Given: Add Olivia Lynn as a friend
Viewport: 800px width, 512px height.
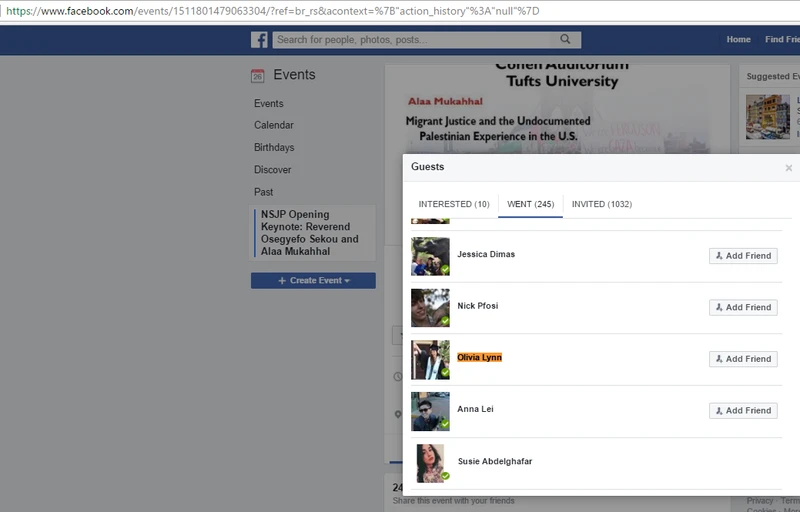Looking at the screenshot, I should (x=743, y=359).
